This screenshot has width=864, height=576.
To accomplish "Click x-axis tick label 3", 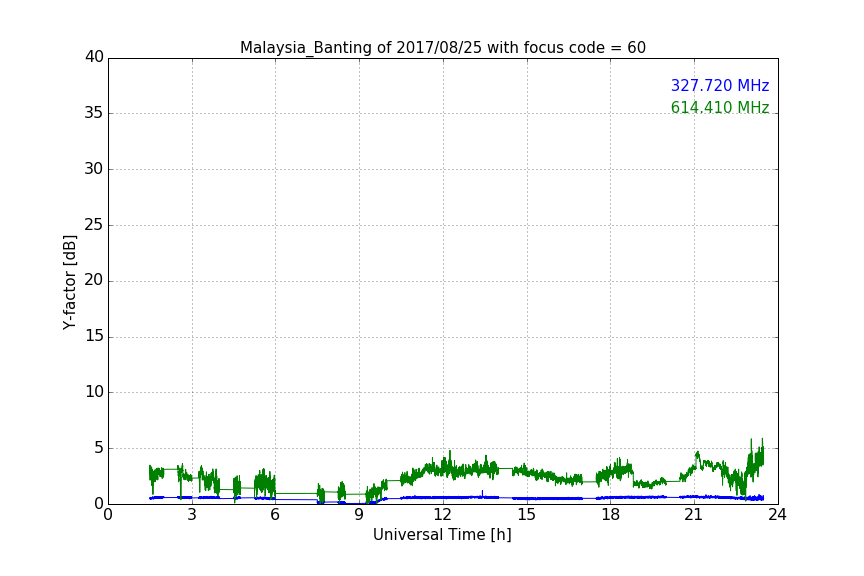I will 192,515.
